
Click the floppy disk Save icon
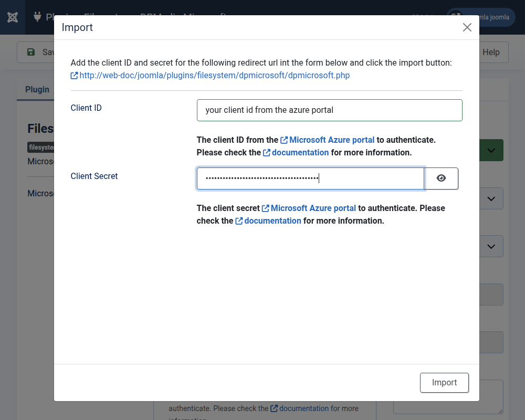(31, 52)
